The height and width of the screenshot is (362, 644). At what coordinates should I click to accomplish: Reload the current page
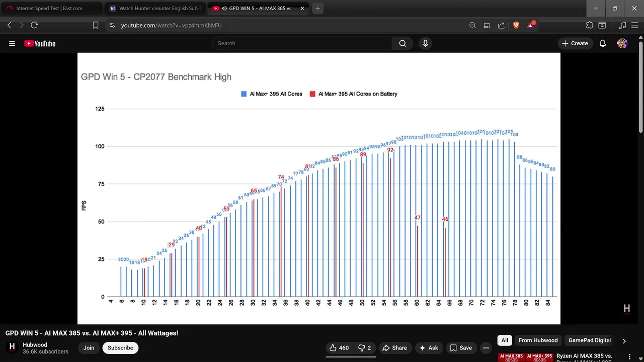click(x=34, y=25)
